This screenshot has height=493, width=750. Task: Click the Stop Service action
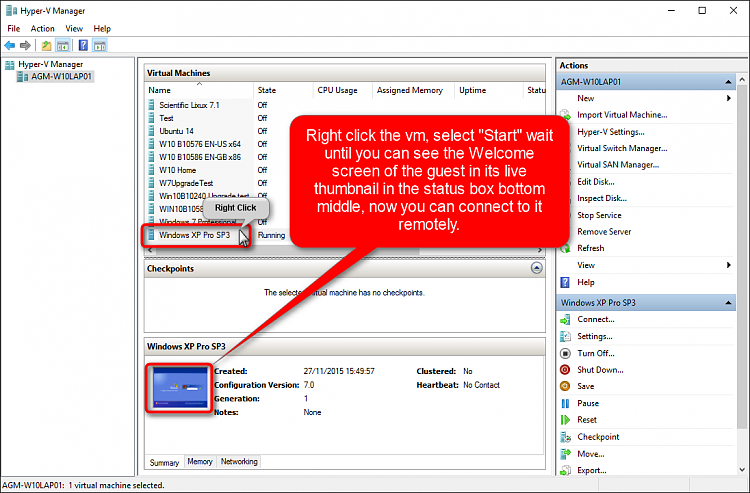pyautogui.click(x=599, y=215)
